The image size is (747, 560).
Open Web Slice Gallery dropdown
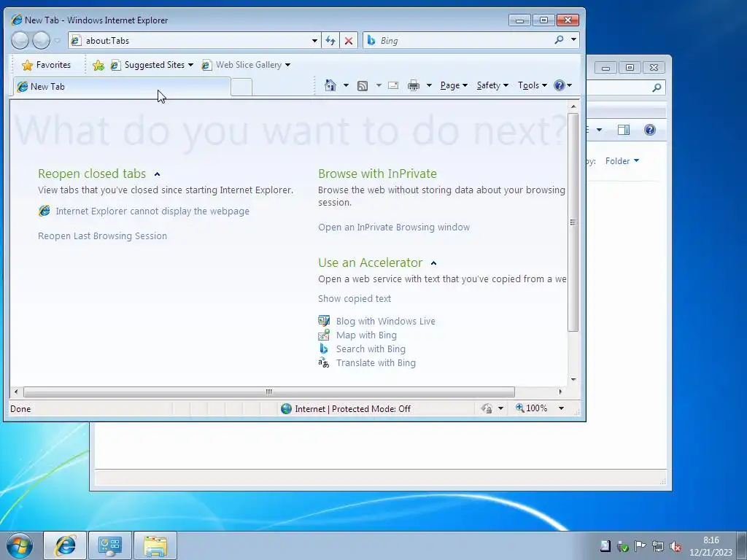[x=246, y=65]
